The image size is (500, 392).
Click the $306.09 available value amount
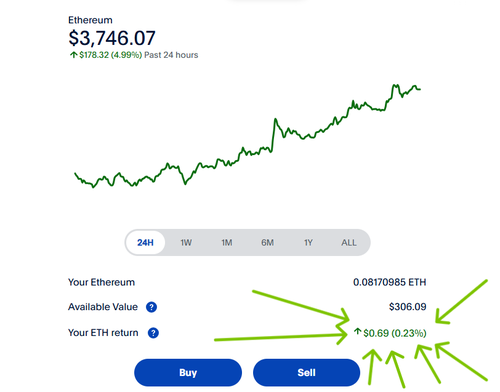pyautogui.click(x=407, y=307)
